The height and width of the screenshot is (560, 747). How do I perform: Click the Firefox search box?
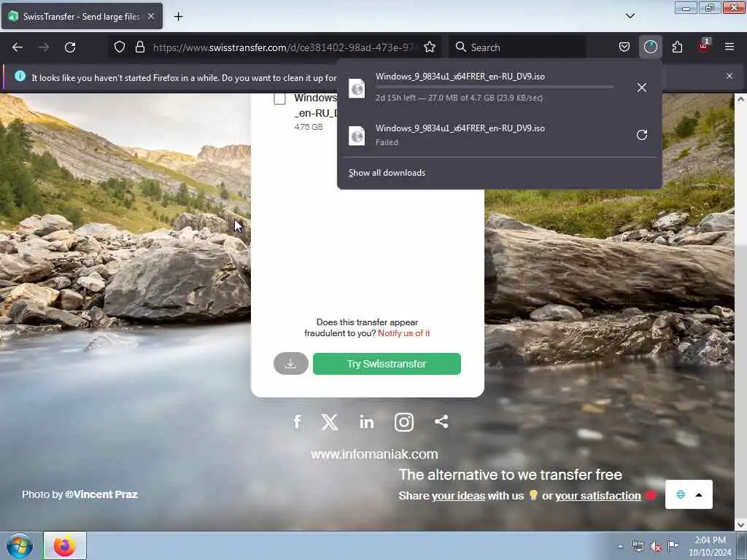click(519, 47)
